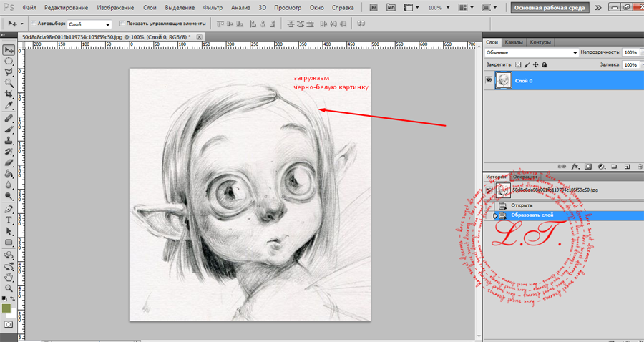Select the Blur tool
This screenshot has height=342, width=644.
(x=9, y=185)
